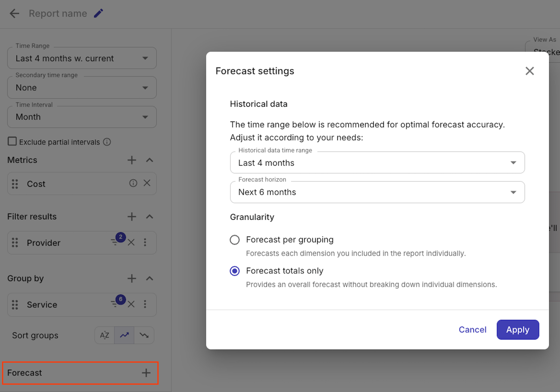560x392 pixels.
Task: Remove the Service grouping with the X icon
Action: coord(131,304)
